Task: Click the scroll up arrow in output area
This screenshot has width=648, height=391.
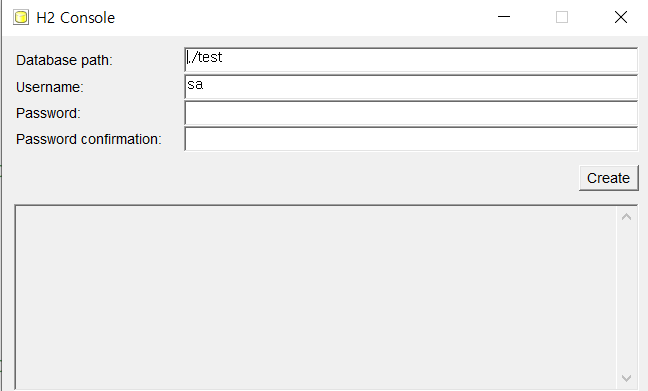Action: 627,217
